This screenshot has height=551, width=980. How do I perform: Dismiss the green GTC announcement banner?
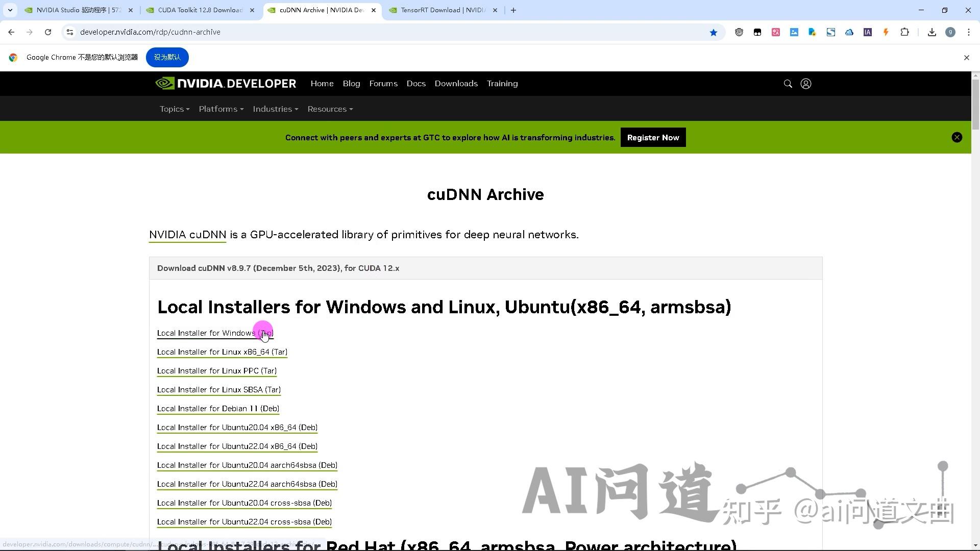(957, 137)
